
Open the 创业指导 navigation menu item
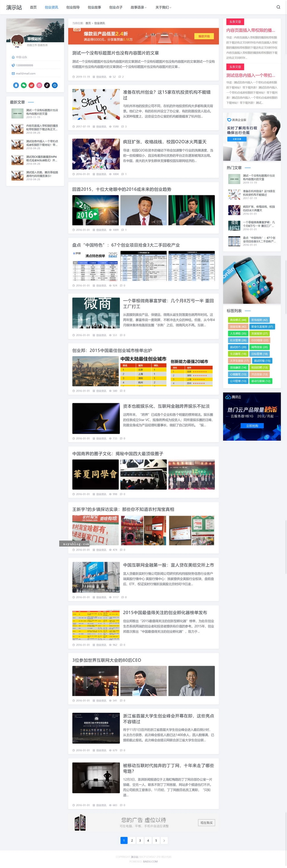pyautogui.click(x=73, y=8)
